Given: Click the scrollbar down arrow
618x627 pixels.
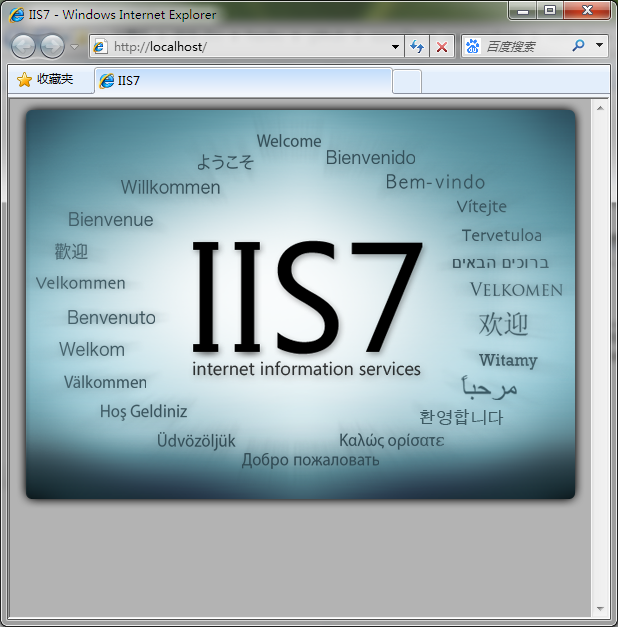Looking at the screenshot, I should tap(600, 608).
